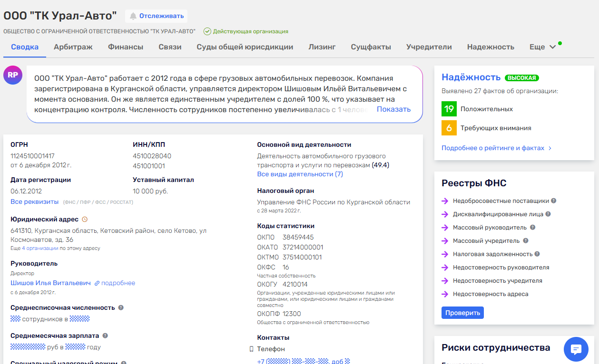Open Все виды деятельности (7) link

pyautogui.click(x=300, y=174)
